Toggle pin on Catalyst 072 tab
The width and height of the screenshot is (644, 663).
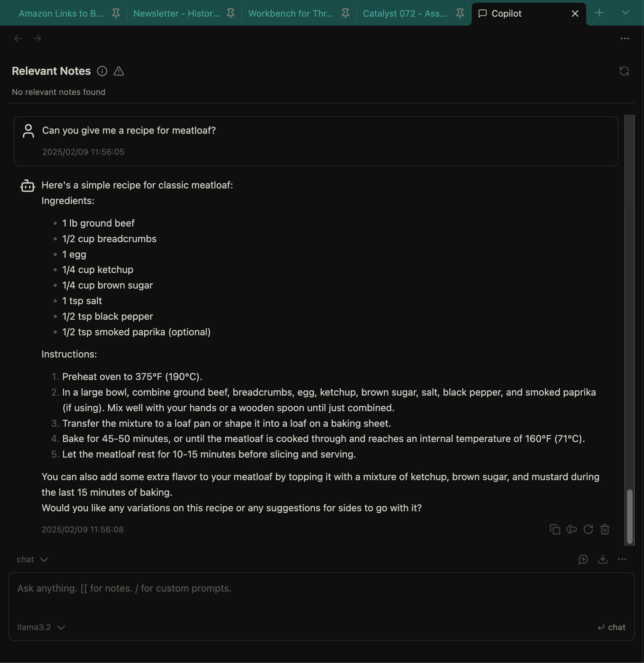[460, 14]
